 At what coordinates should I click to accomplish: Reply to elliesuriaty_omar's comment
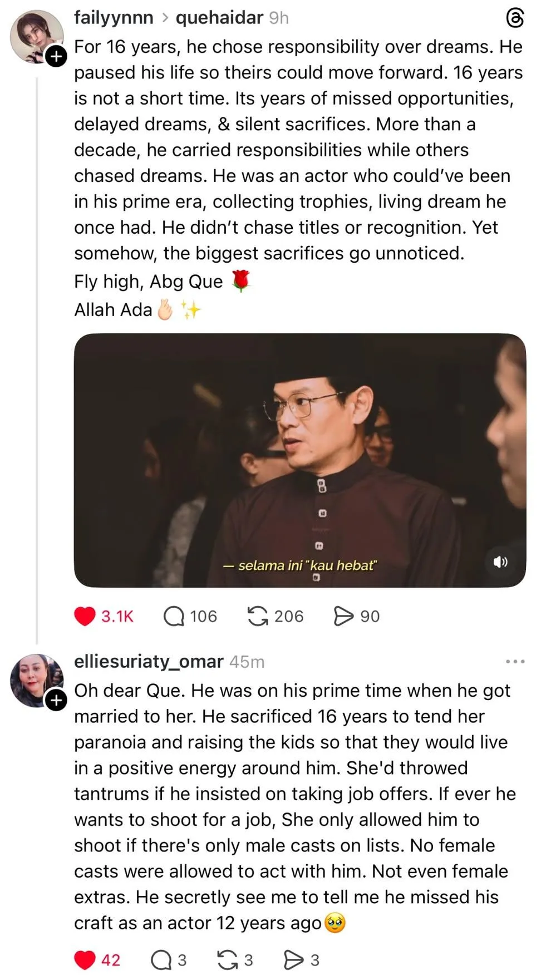coord(161,960)
